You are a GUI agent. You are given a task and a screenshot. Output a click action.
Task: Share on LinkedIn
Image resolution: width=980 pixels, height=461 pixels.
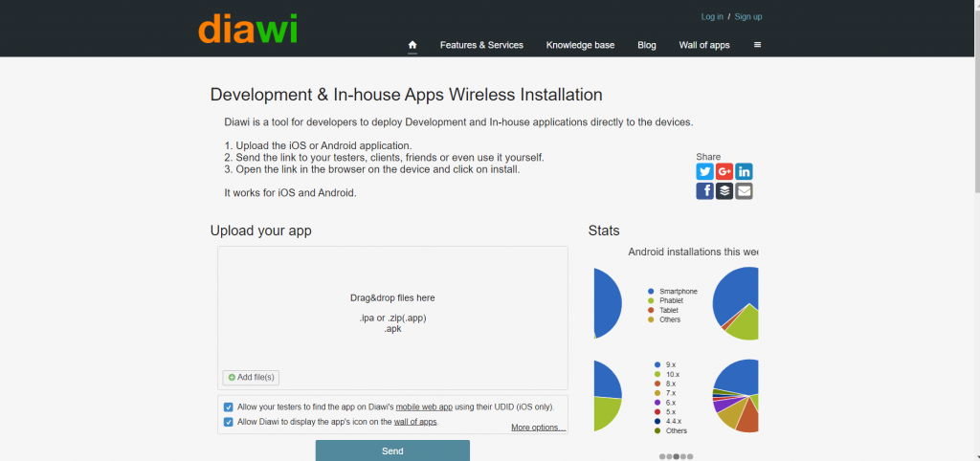coord(744,171)
